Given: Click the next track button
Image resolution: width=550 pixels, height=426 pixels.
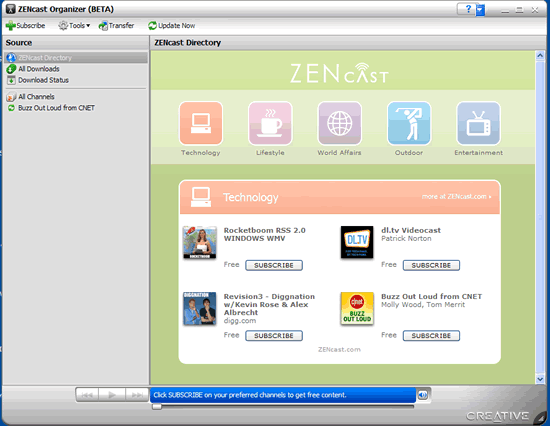Looking at the screenshot, I should (137, 395).
